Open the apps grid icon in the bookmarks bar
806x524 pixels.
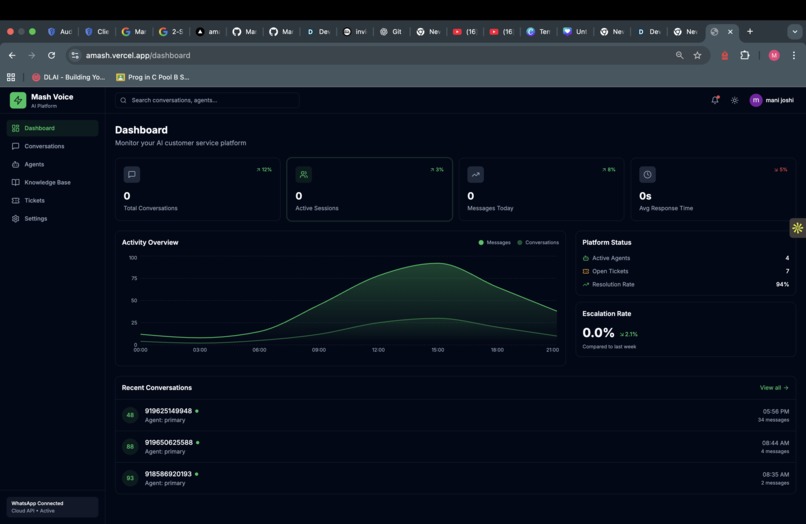pyautogui.click(x=11, y=77)
